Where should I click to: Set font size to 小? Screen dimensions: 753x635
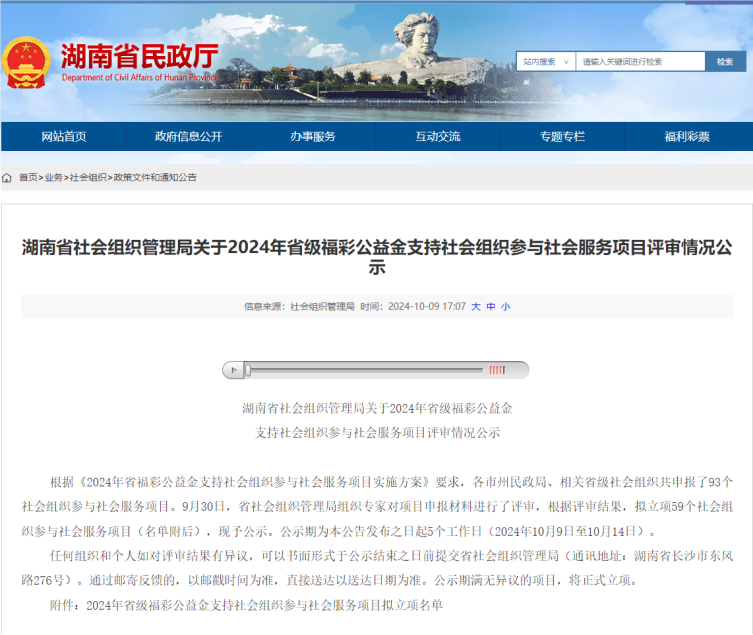point(506,306)
